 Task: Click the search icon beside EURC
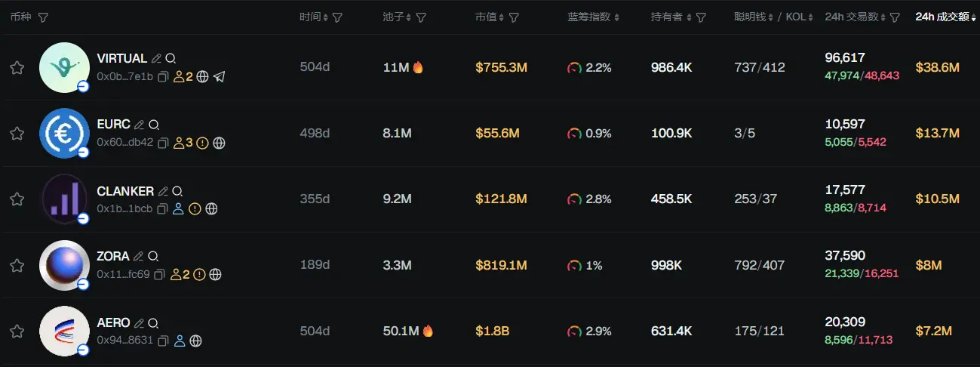pos(154,125)
